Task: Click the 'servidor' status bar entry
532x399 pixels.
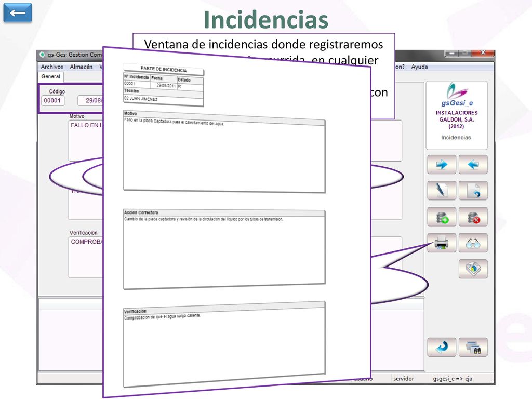Action: (403, 379)
